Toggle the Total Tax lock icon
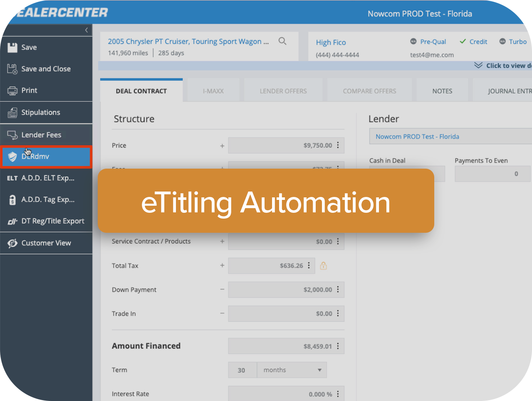 coord(323,266)
